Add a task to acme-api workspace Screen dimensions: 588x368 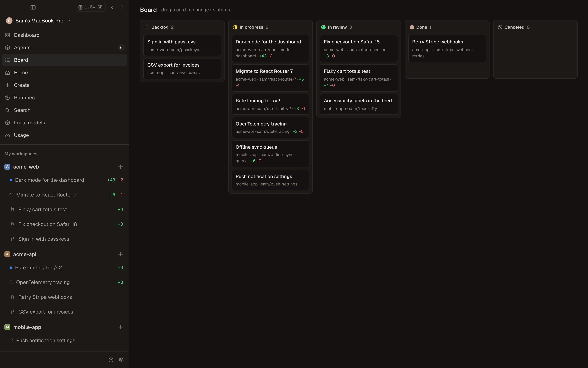click(121, 254)
